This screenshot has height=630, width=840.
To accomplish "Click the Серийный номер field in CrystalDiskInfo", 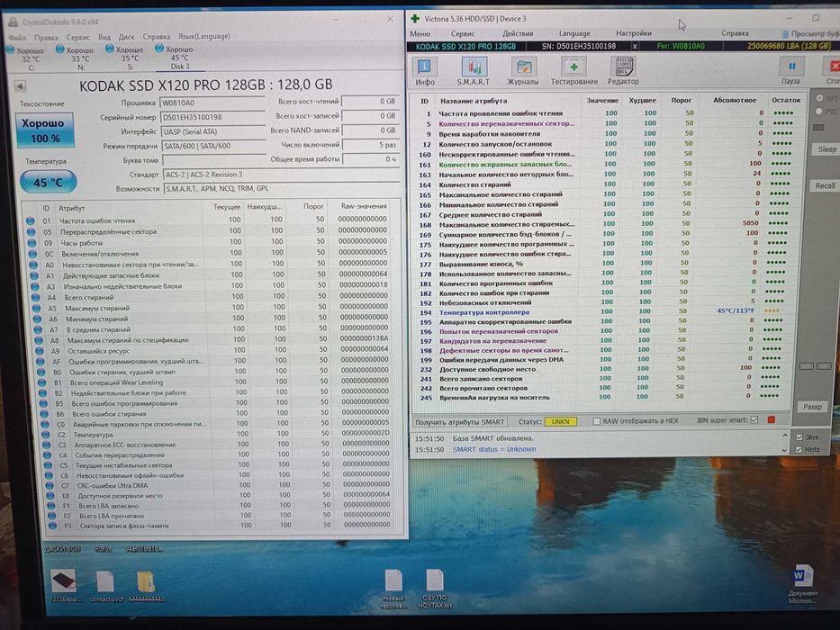I will click(212, 117).
